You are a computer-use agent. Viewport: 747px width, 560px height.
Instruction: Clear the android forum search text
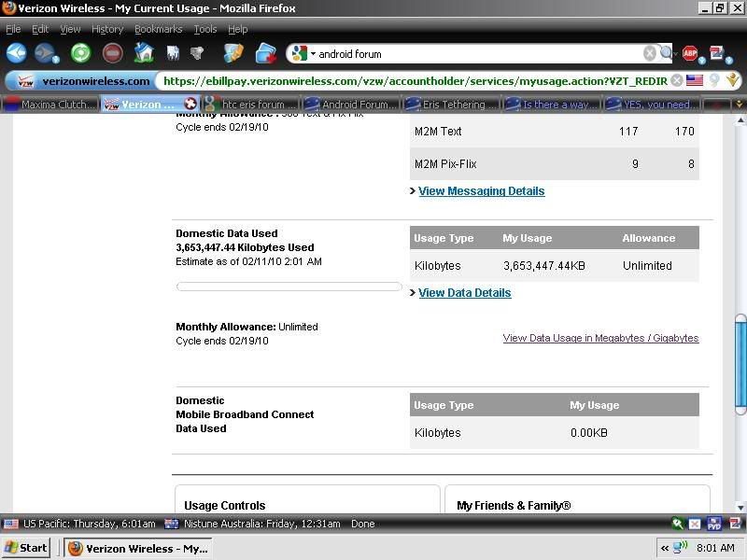pos(649,53)
